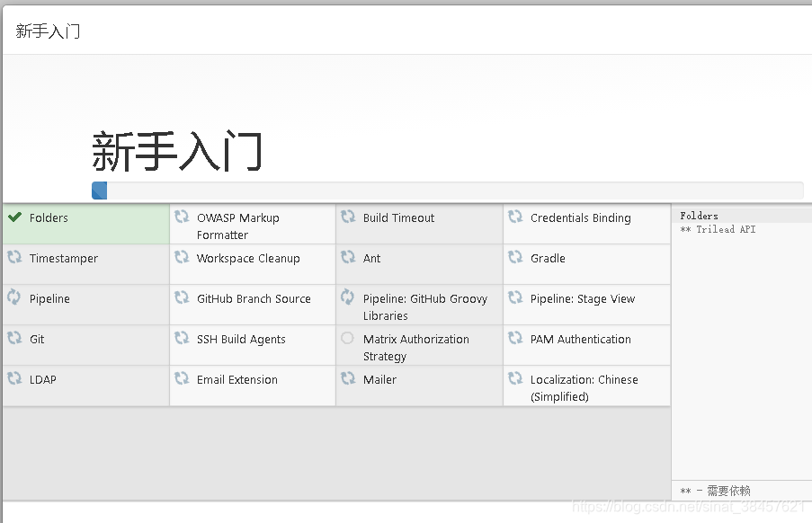Click the spinner icon beside Pipeline: GitHub Groovy Libraries
Image resolution: width=812 pixels, height=523 pixels.
point(347,297)
